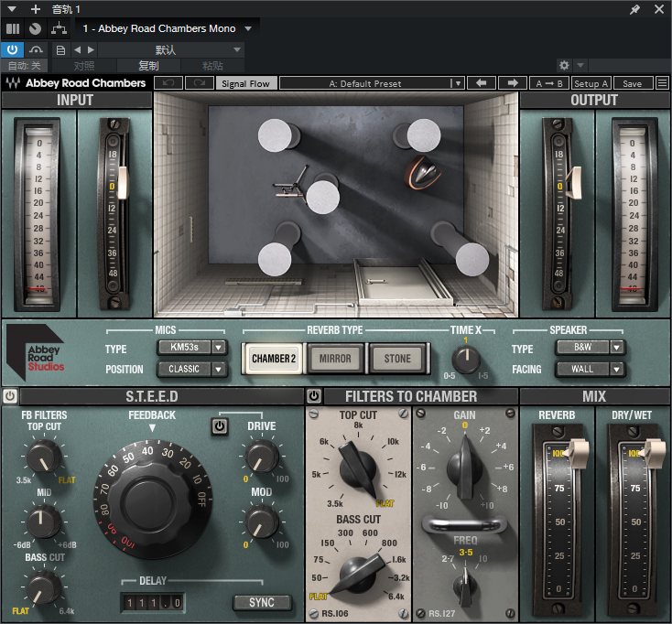
Task: Click the Waves redo arrow
Action: (200, 83)
